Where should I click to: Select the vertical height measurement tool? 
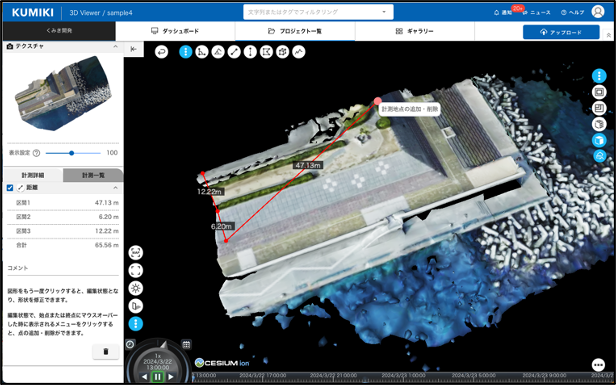250,52
